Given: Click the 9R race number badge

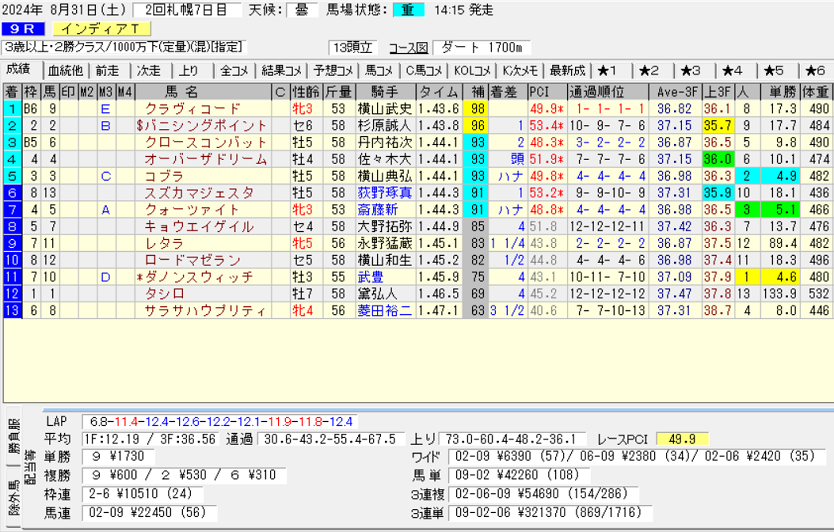Looking at the screenshot, I should click(x=20, y=30).
